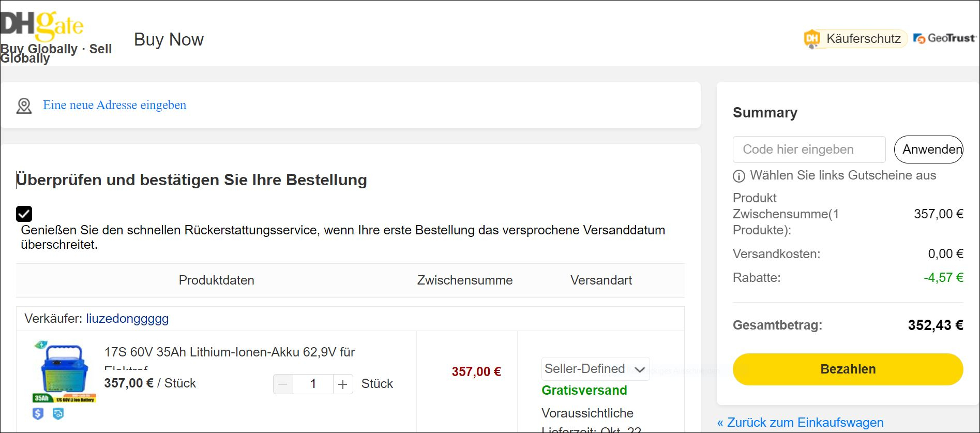This screenshot has height=433, width=980.
Task: Click the blue delivery truck badge
Action: [58, 413]
